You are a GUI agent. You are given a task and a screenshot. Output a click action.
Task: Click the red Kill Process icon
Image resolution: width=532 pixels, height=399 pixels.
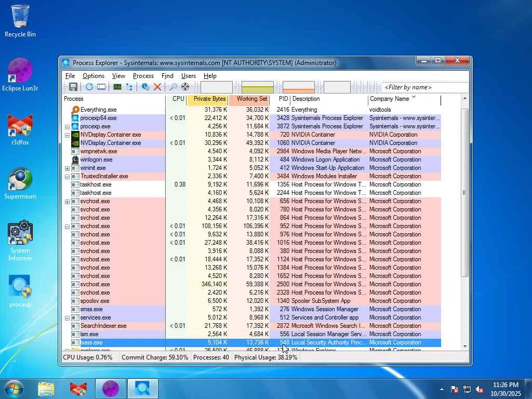[x=157, y=87]
